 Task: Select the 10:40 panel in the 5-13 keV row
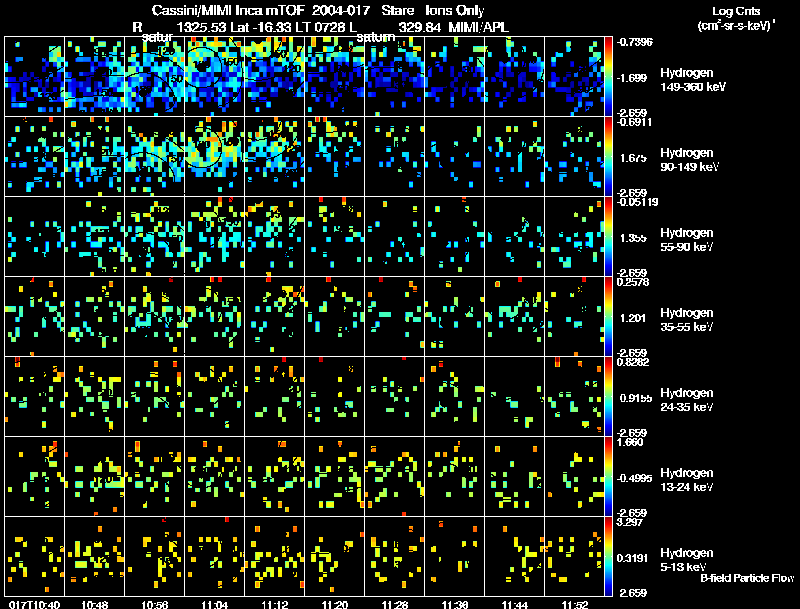coord(35,557)
